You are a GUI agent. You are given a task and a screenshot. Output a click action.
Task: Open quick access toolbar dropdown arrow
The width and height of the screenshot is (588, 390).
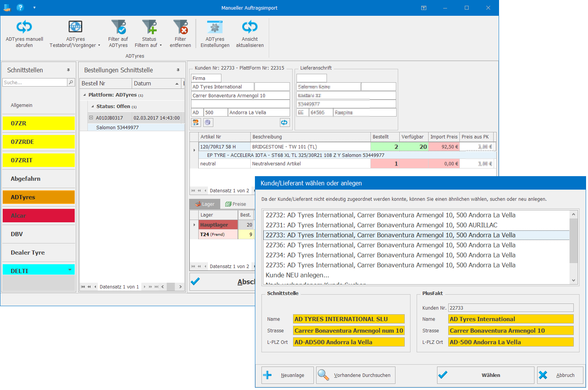(x=34, y=7)
